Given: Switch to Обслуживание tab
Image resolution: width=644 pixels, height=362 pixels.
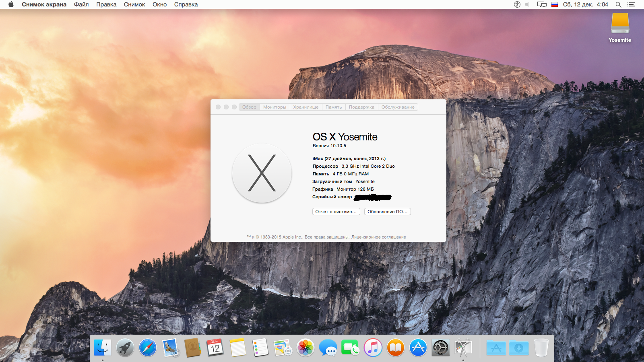Looking at the screenshot, I should (398, 107).
